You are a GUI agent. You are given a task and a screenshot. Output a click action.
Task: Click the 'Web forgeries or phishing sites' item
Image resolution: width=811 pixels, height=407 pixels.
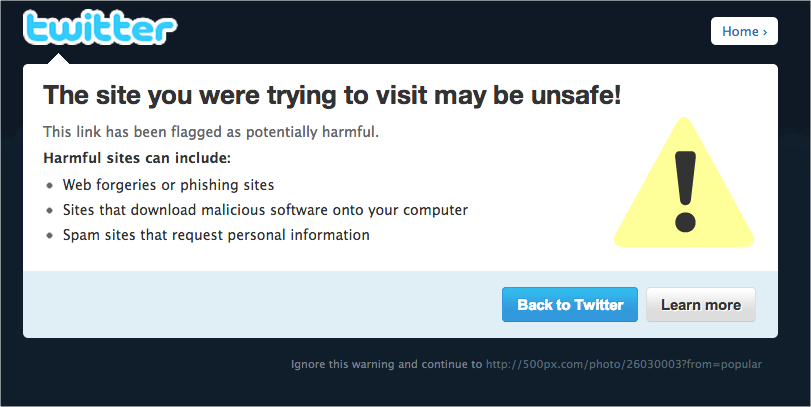pos(169,185)
